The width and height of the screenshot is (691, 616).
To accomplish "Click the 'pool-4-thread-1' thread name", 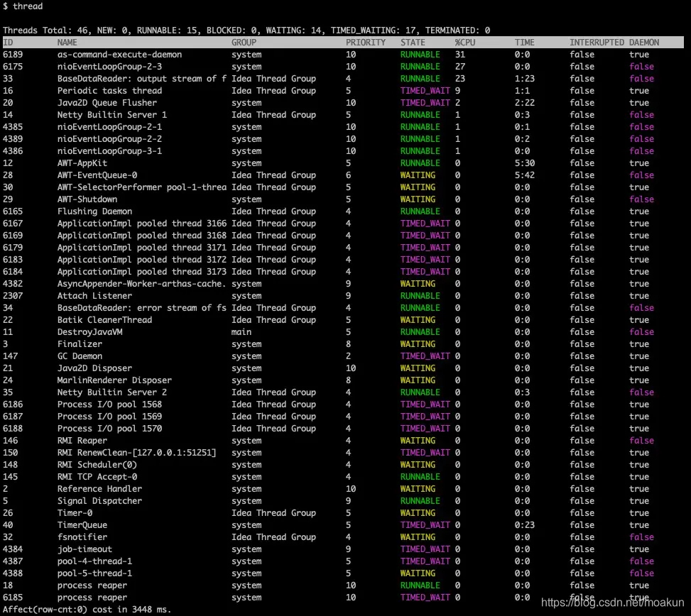I will pos(94,561).
